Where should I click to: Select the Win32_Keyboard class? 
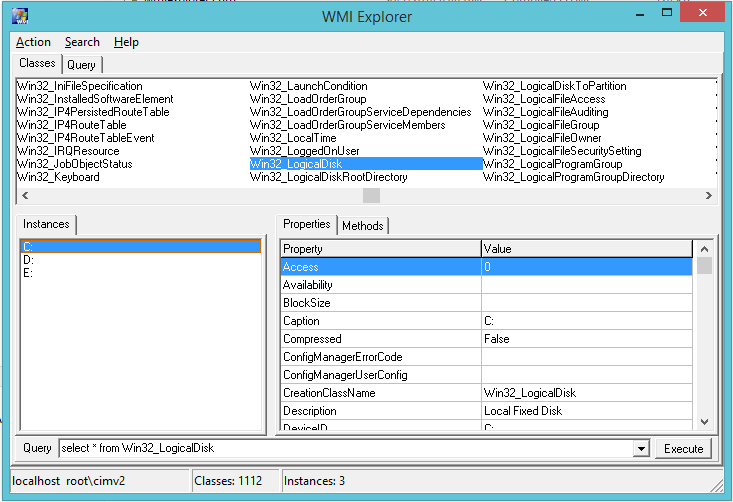tap(58, 177)
